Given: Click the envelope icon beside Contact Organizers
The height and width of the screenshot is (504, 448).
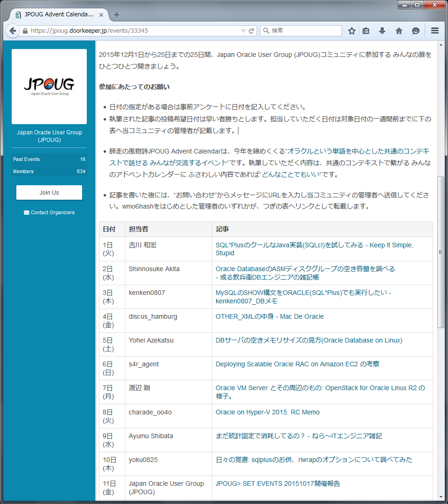Looking at the screenshot, I should [x=26, y=212].
